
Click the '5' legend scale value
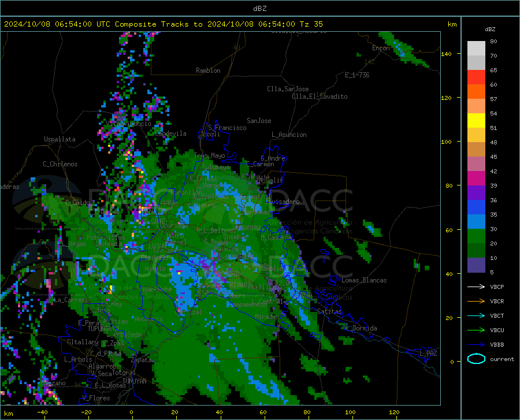click(x=492, y=273)
